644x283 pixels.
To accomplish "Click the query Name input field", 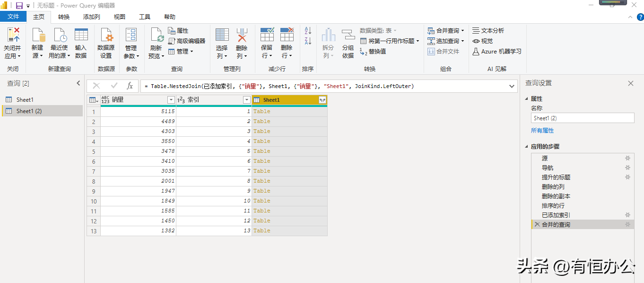I will pos(583,118).
